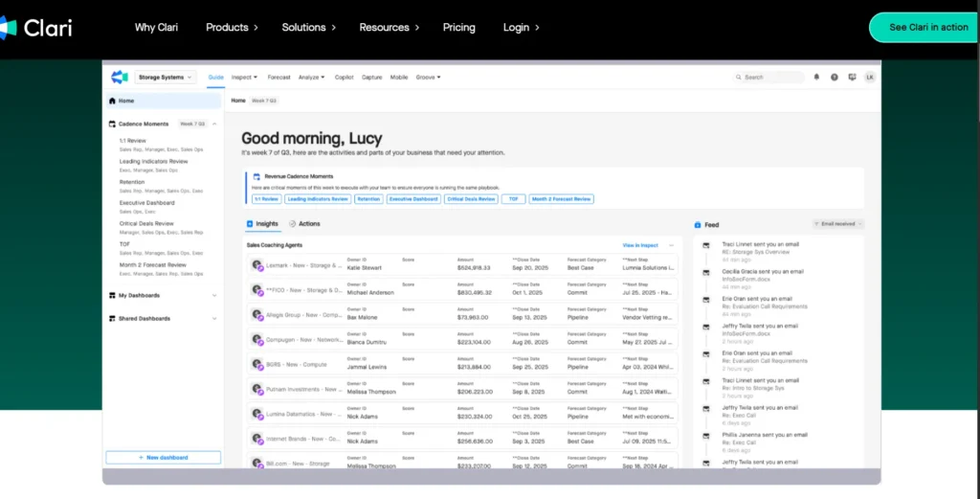
Task: Select the Forecast tab
Action: tap(278, 77)
